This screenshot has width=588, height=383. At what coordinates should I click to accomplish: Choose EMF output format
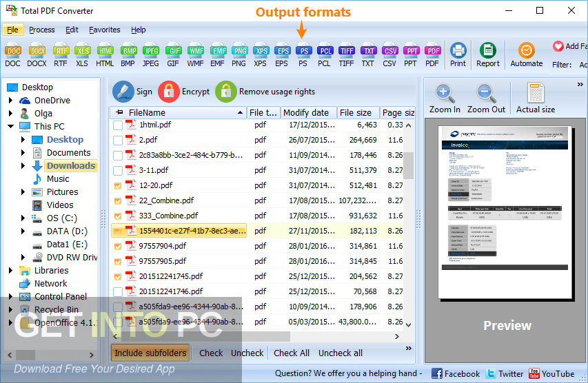tap(218, 56)
